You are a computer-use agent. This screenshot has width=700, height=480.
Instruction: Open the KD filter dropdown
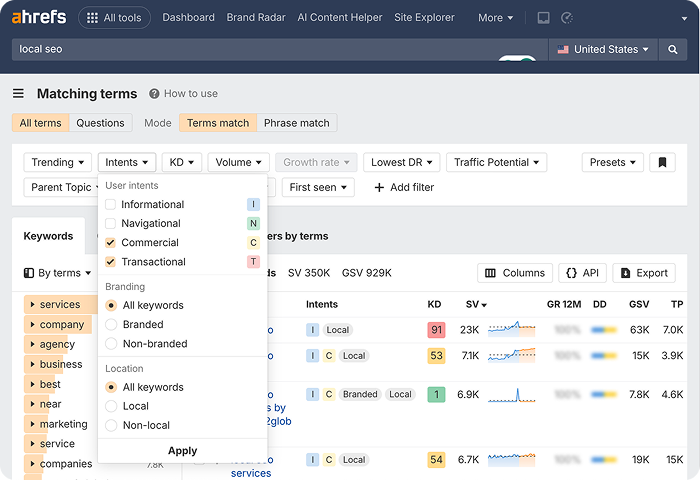click(x=181, y=162)
